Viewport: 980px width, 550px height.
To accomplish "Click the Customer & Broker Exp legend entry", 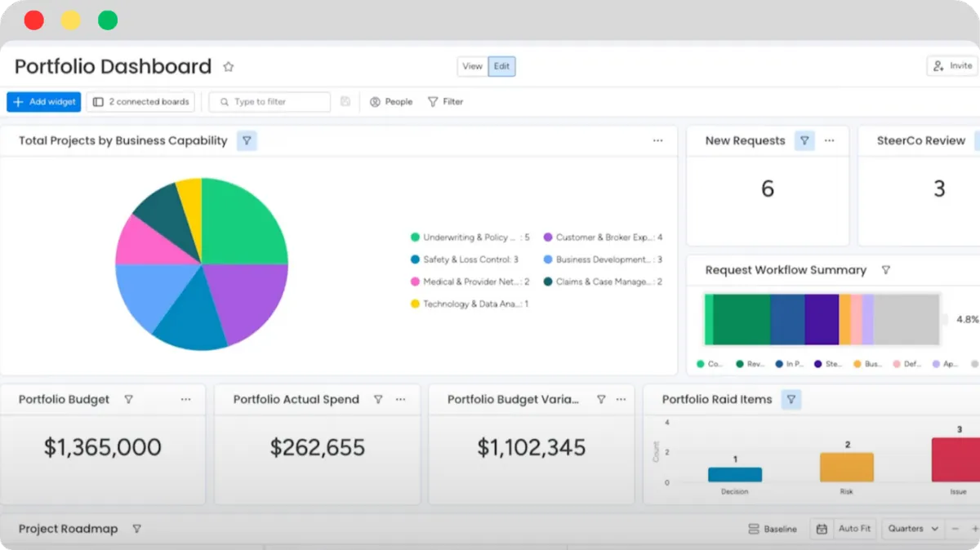I will point(603,237).
